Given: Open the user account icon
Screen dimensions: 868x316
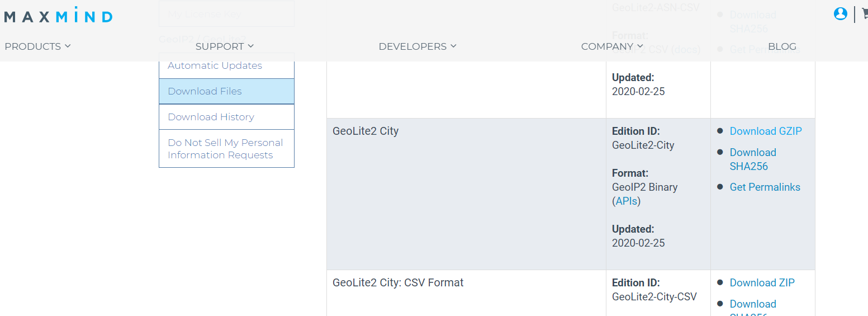Looking at the screenshot, I should tap(840, 14).
